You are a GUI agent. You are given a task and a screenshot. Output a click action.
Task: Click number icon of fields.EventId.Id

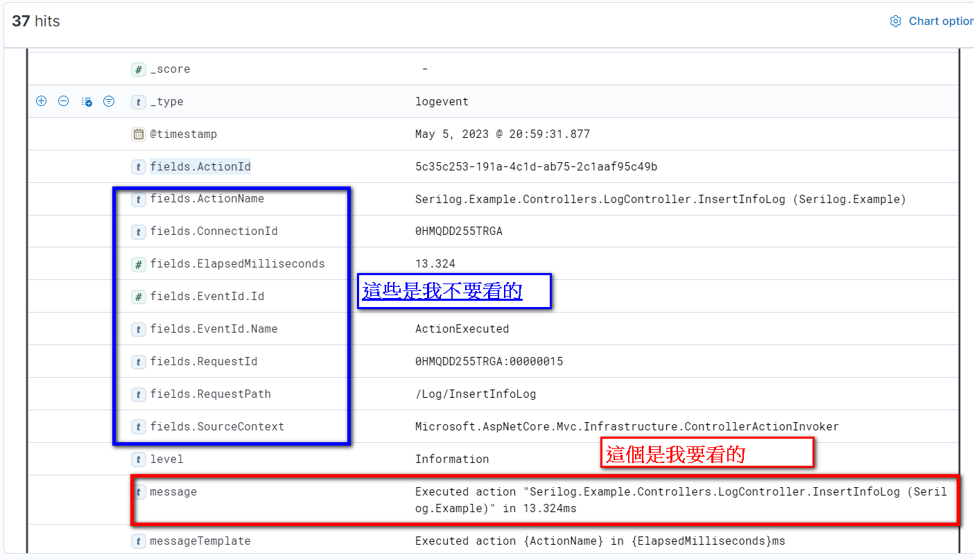point(139,297)
